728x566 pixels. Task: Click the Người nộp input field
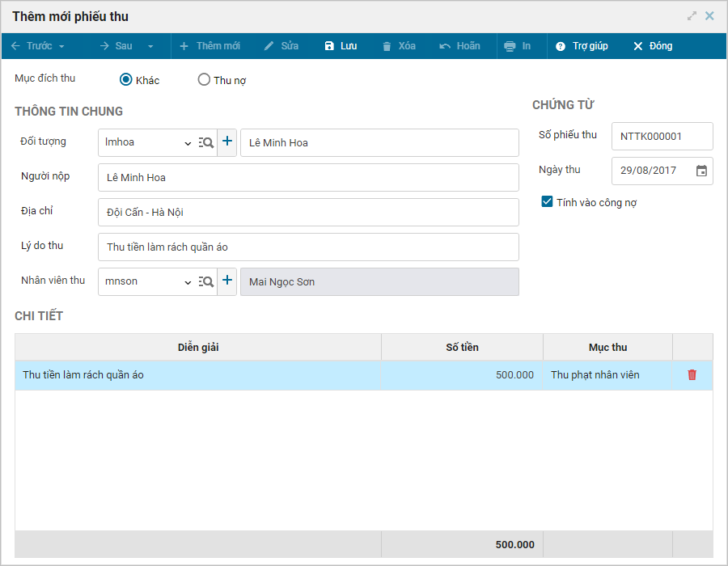tap(308, 177)
